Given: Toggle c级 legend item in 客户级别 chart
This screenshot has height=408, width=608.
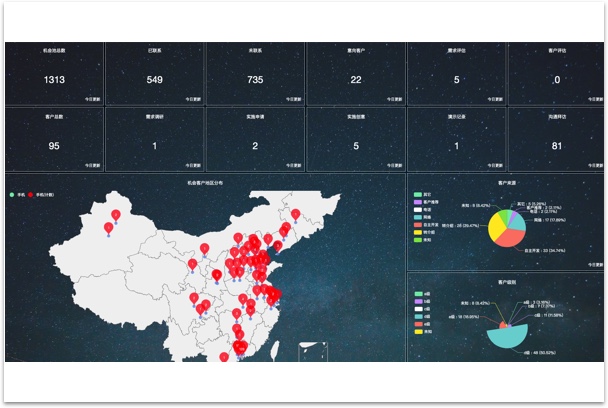Looking at the screenshot, I should [422, 309].
